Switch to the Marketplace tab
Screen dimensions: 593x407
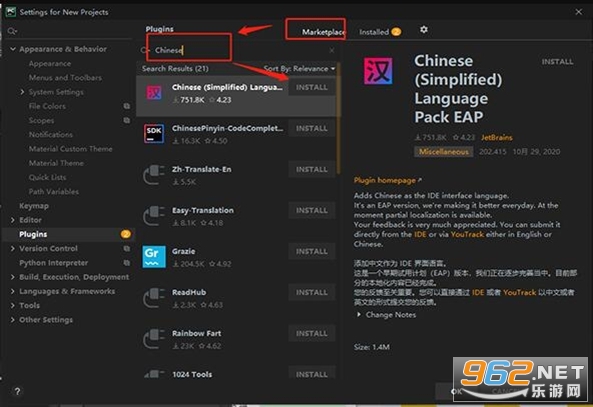(x=323, y=32)
